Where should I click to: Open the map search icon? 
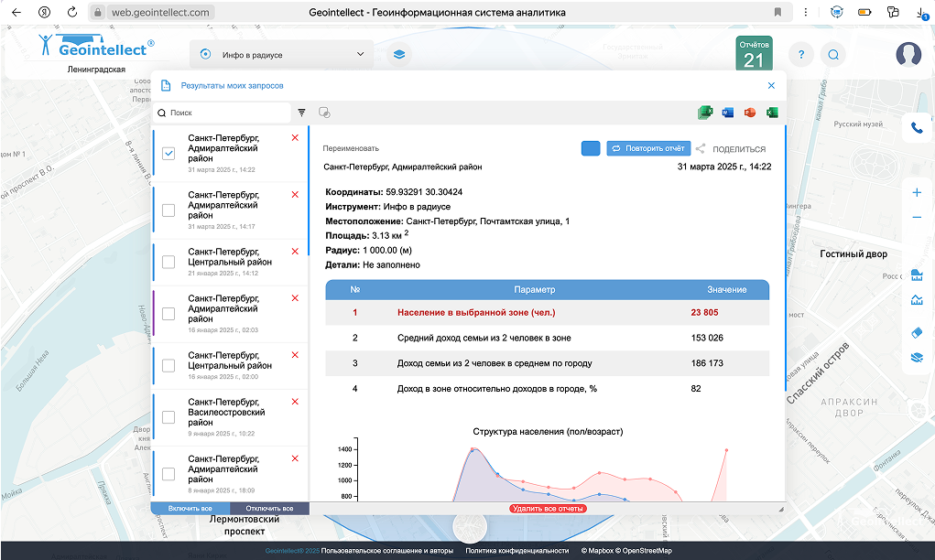pos(833,55)
